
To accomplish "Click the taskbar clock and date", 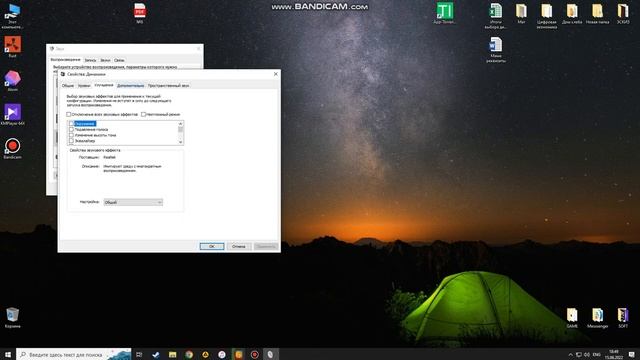I will 614,354.
